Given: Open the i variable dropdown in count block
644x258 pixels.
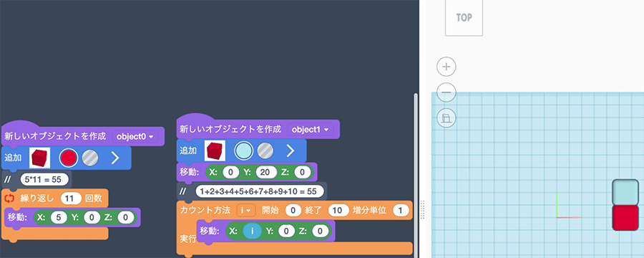Looking at the screenshot, I should tap(246, 210).
